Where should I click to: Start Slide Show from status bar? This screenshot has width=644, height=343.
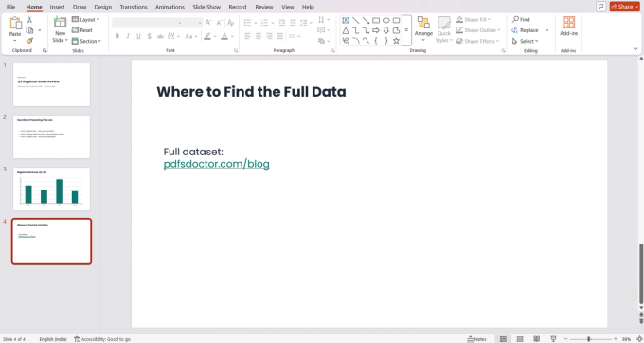(x=553, y=339)
